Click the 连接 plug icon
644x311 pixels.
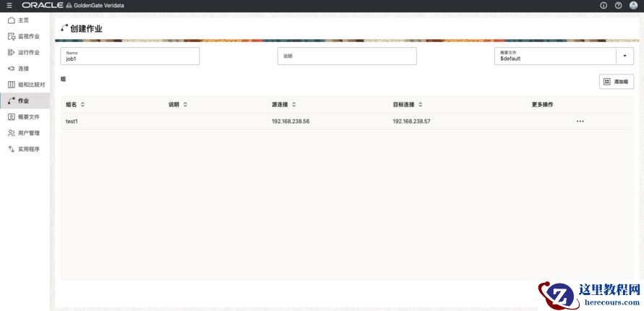[12, 69]
